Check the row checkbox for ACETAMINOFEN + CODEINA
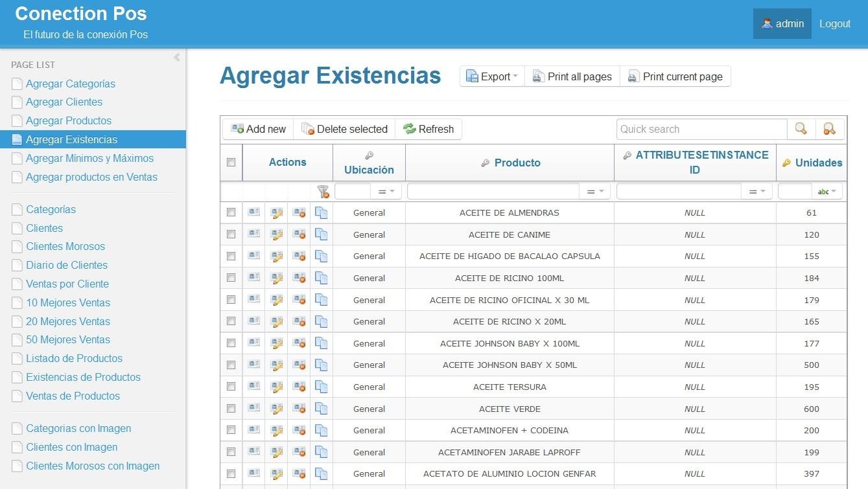868x489 pixels. click(231, 430)
